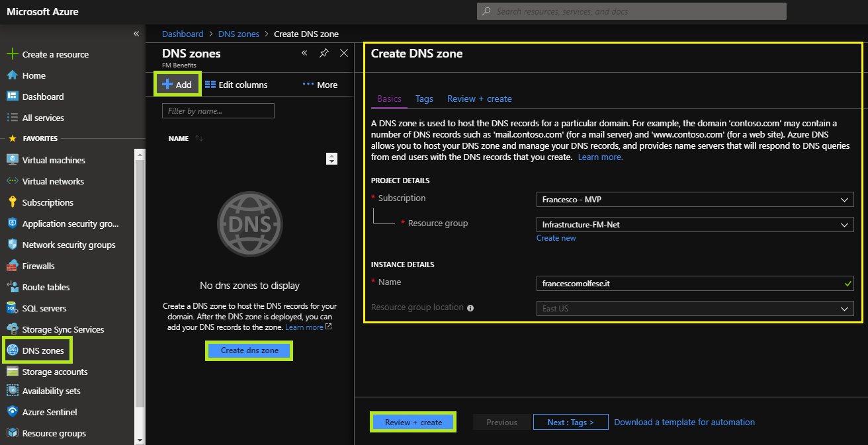Click the Create DNS zone breadcrumb text
Viewport: 868px width, 445px height.
[x=306, y=34]
